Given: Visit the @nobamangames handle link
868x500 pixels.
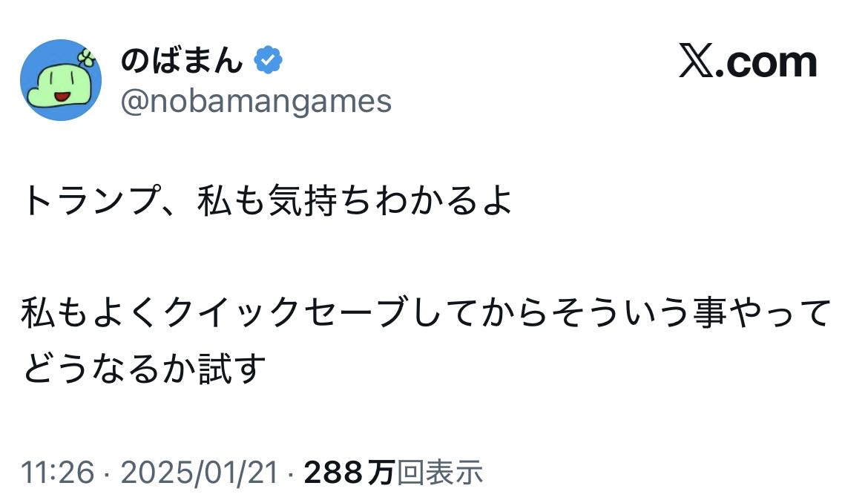Looking at the screenshot, I should click(x=256, y=102).
